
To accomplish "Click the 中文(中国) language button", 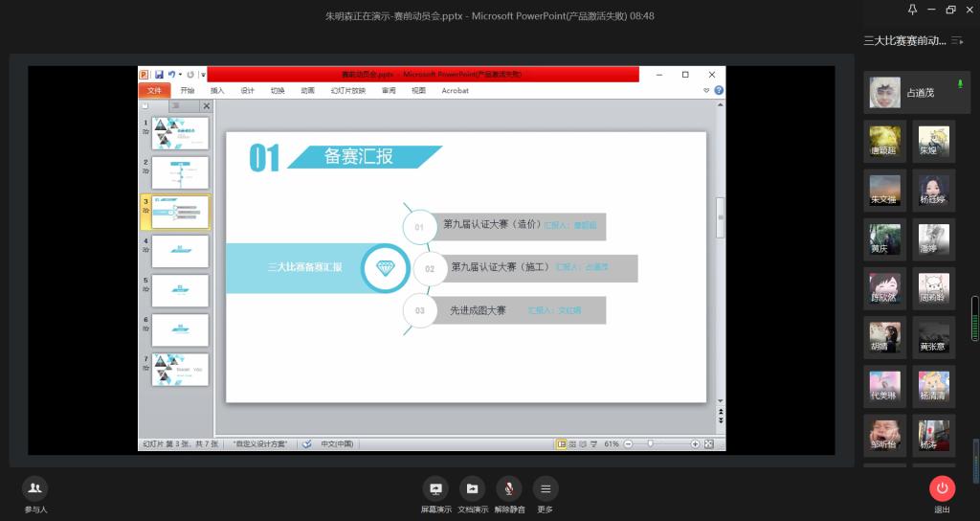I will [x=337, y=444].
